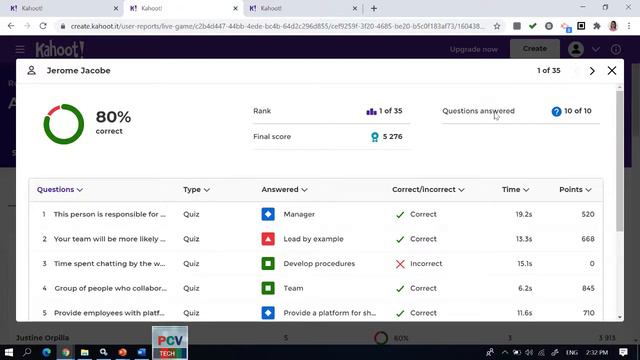Image resolution: width=640 pixels, height=360 pixels.
Task: Open question 2 'Your team will be more likely'
Action: click(110, 239)
